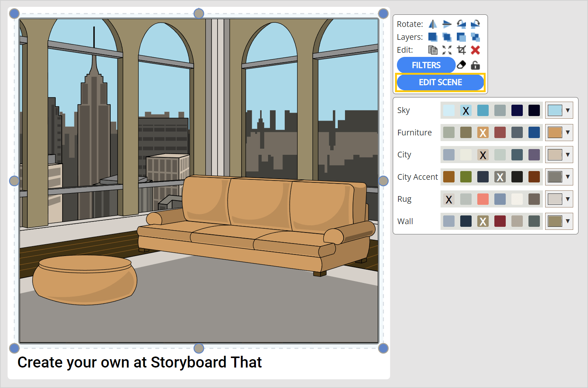Choose the green City Accent swatch

point(466,177)
